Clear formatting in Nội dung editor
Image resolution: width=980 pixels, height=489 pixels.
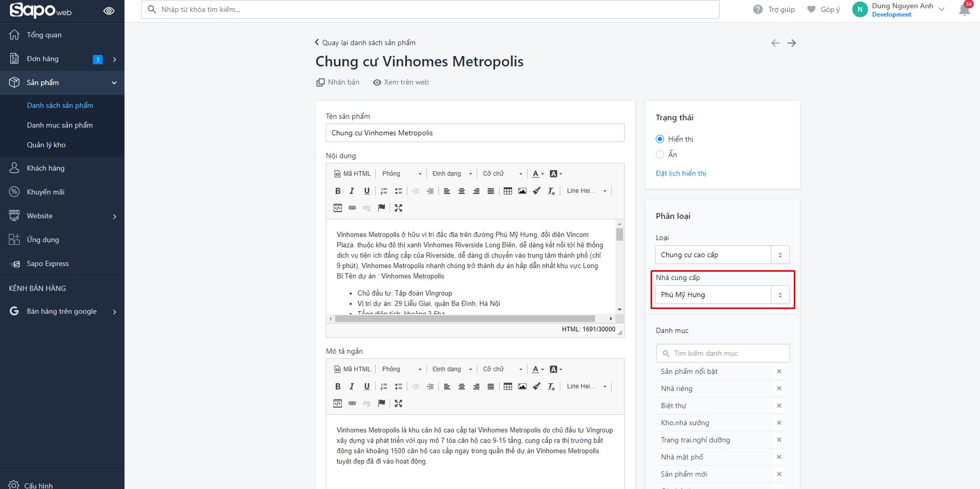tap(551, 191)
